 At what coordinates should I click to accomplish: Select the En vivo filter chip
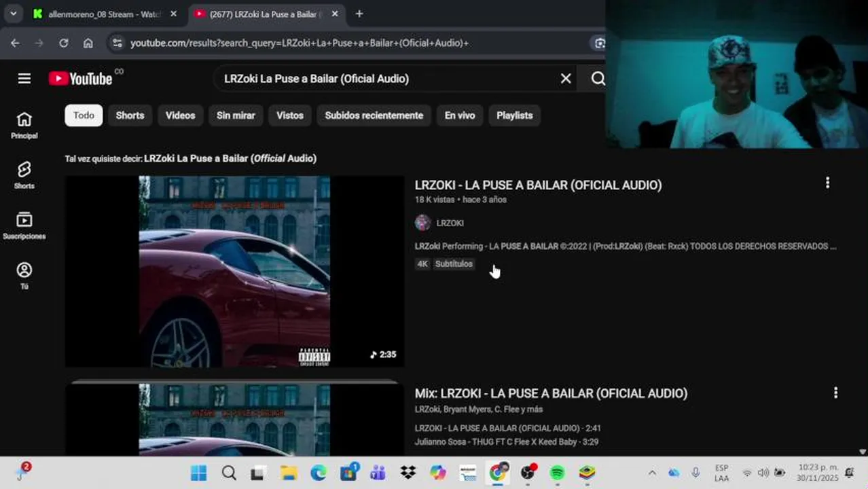(x=460, y=115)
